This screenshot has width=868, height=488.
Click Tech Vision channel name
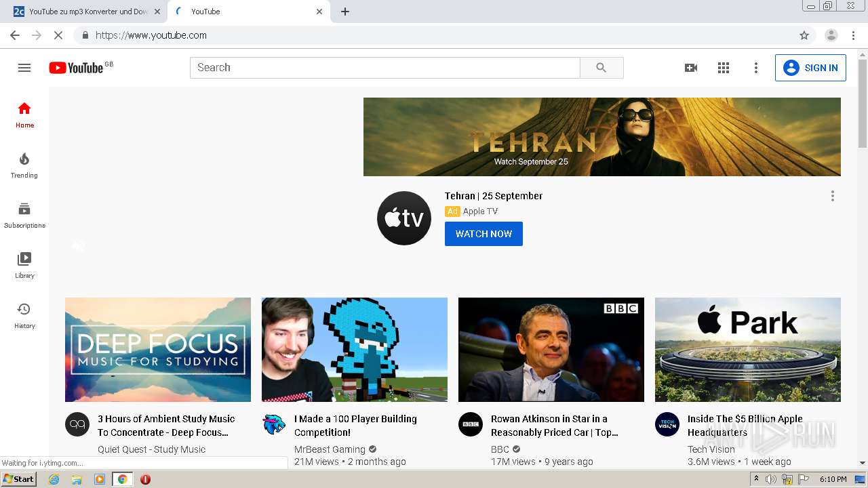pyautogui.click(x=711, y=449)
